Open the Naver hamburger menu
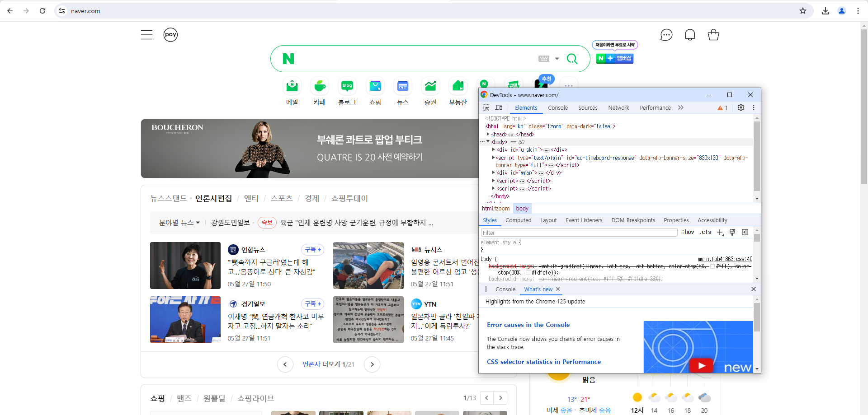Image resolution: width=868 pixels, height=415 pixels. click(146, 35)
